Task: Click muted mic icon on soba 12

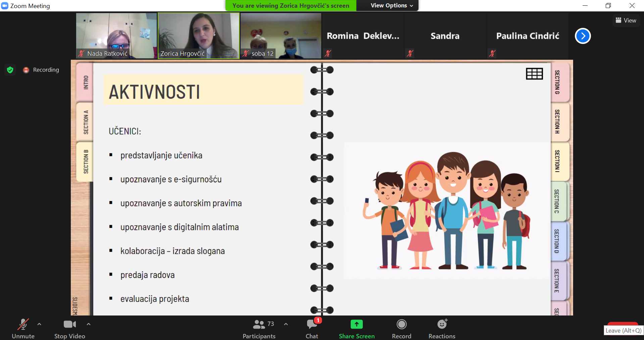Action: pos(246,53)
